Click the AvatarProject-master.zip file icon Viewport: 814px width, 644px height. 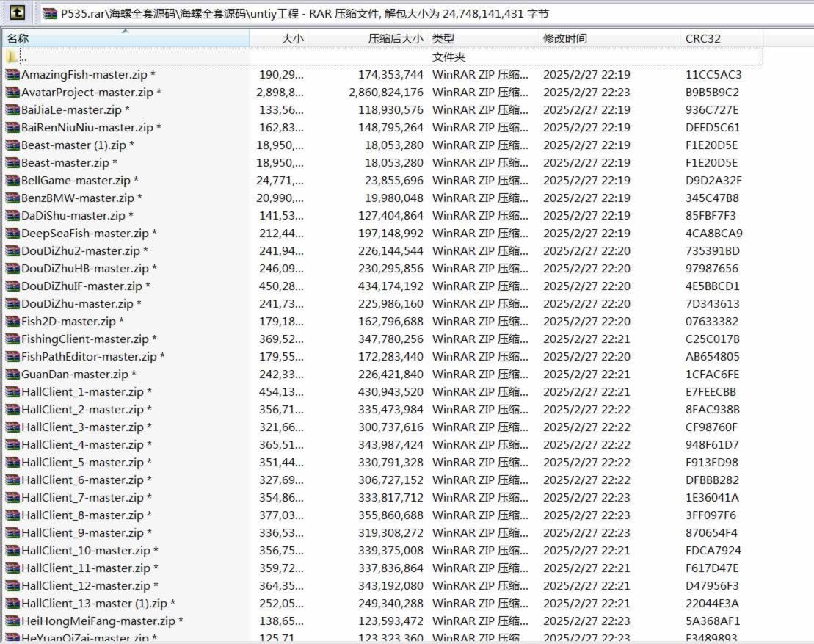click(12, 93)
